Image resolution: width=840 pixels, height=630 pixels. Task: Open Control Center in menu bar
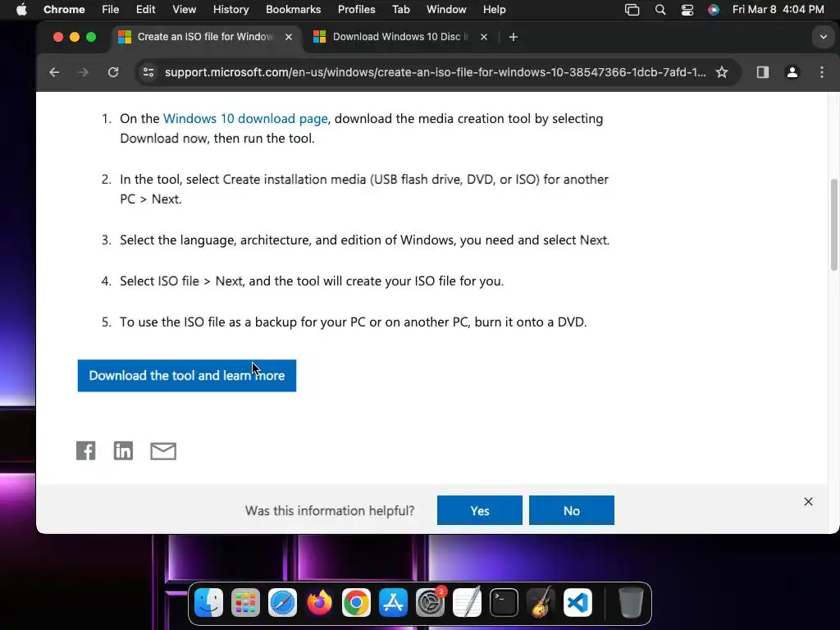(687, 10)
